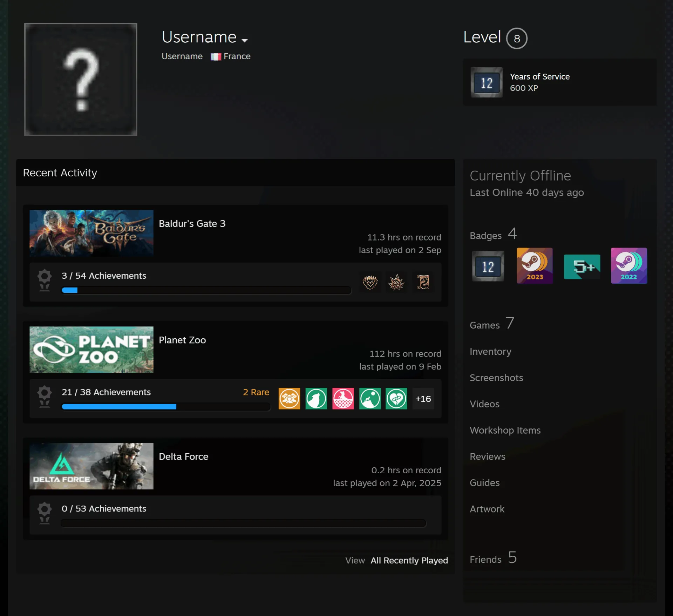Open the level 8 circle badge

(x=517, y=38)
